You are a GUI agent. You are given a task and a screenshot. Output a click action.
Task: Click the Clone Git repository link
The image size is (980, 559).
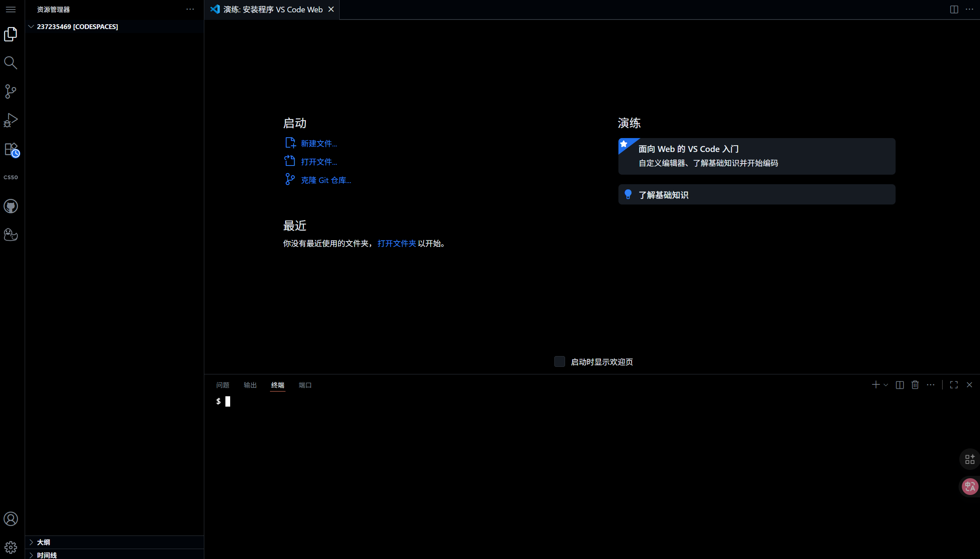click(326, 180)
